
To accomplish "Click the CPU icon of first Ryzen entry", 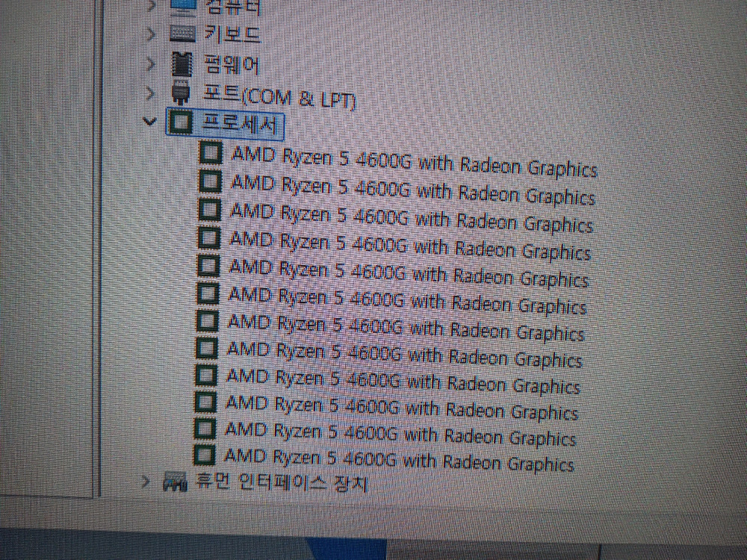I will pyautogui.click(x=211, y=153).
